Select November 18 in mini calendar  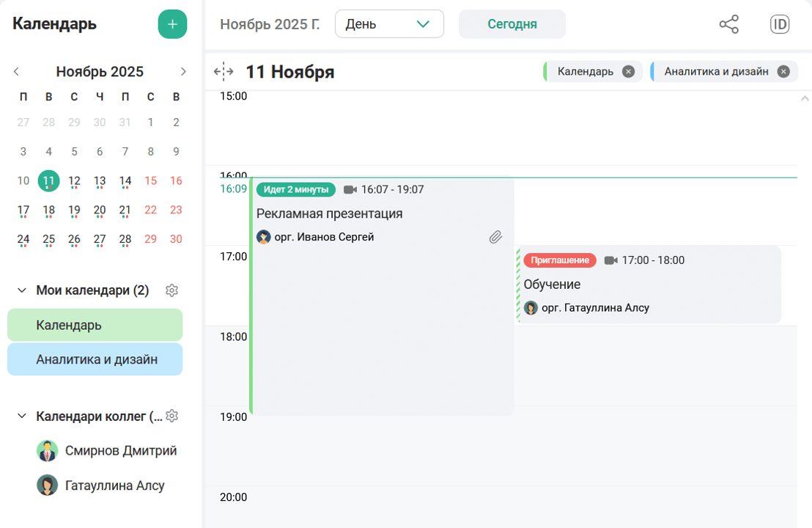point(48,210)
